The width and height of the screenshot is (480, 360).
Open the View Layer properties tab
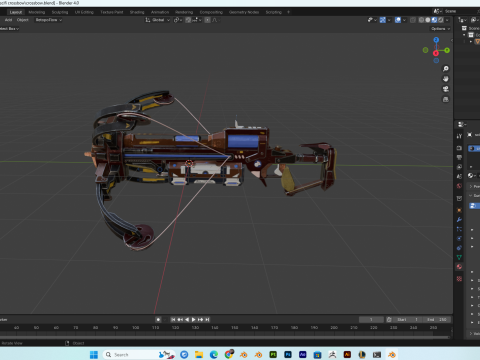point(459,167)
